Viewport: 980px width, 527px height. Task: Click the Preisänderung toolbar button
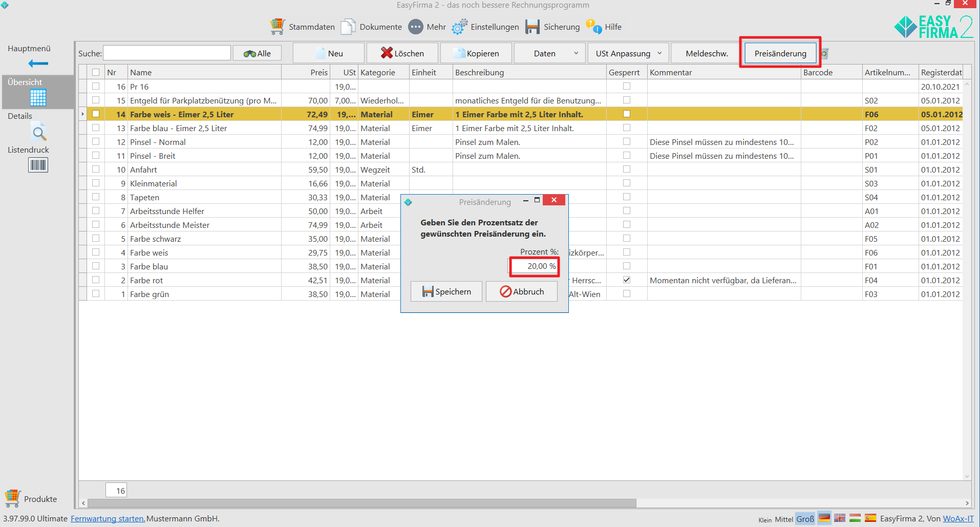click(780, 53)
